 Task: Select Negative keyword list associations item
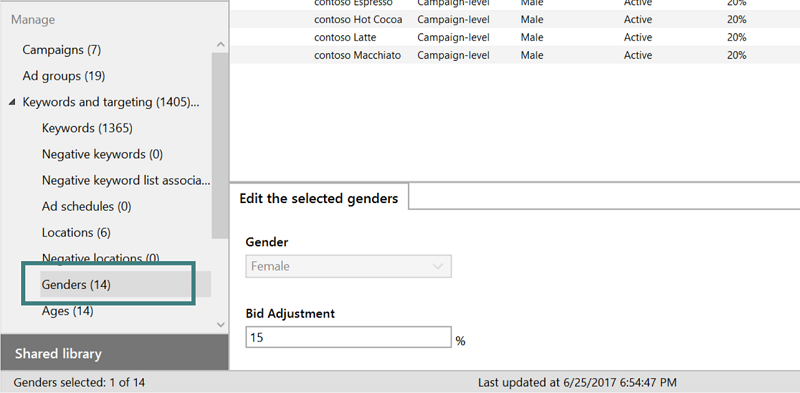pos(126,180)
